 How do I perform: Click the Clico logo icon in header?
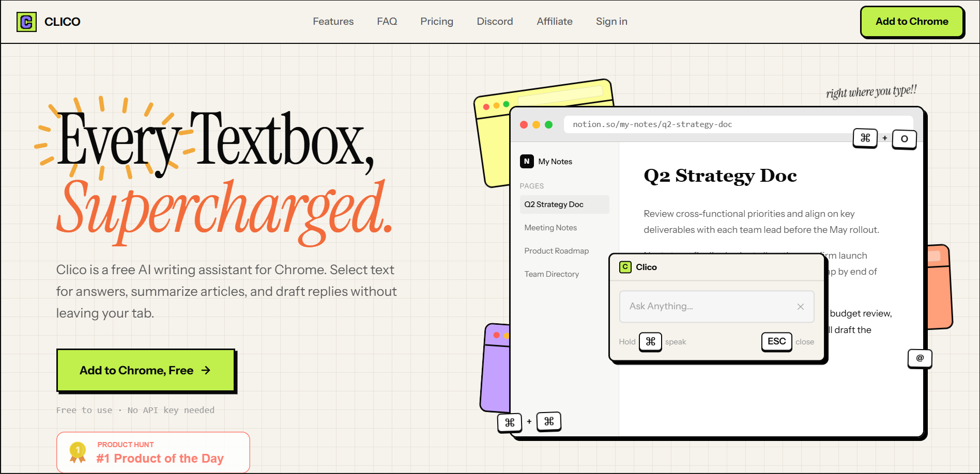pos(26,22)
